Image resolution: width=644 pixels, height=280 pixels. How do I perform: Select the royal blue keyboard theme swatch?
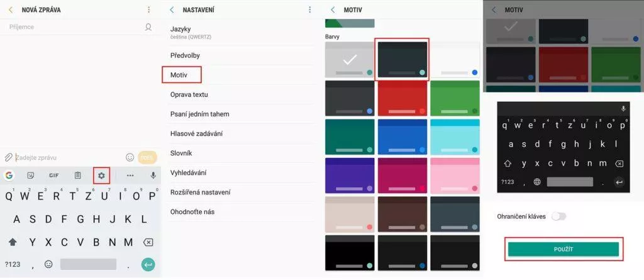[402, 137]
